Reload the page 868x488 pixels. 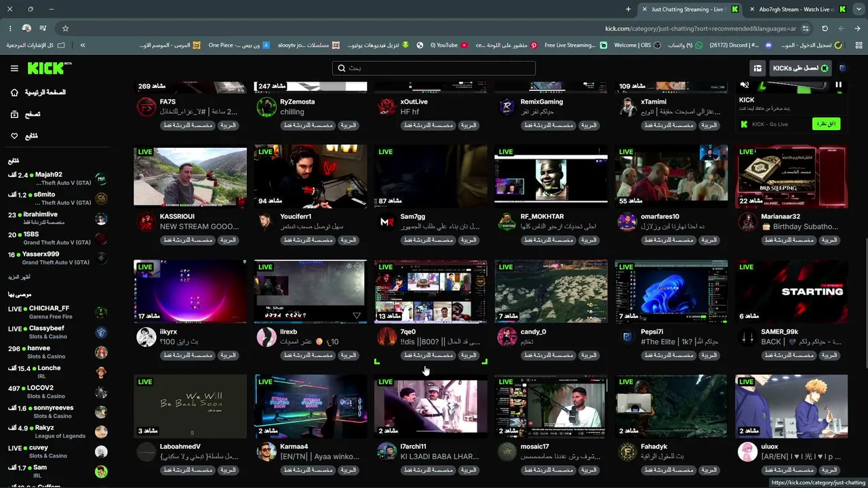pyautogui.click(x=825, y=28)
